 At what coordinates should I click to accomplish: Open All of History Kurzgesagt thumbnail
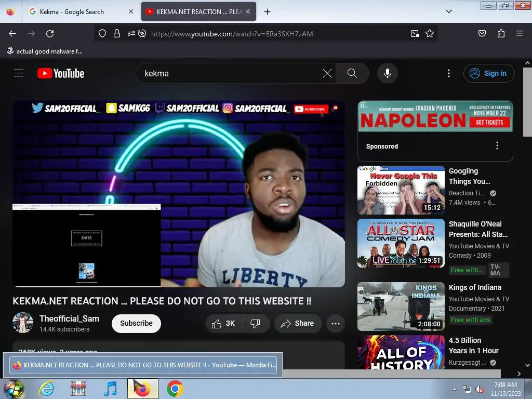pos(401,352)
